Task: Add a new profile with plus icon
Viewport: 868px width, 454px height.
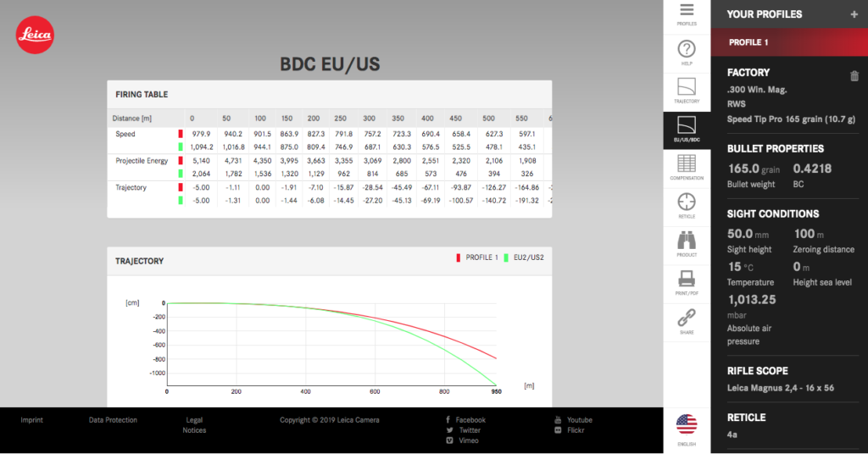Action: point(854,14)
